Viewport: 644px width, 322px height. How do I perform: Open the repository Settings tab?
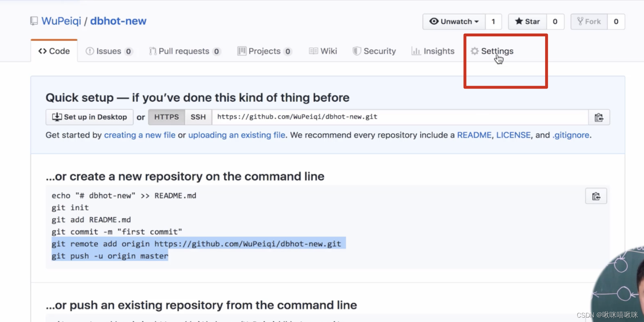pyautogui.click(x=492, y=51)
